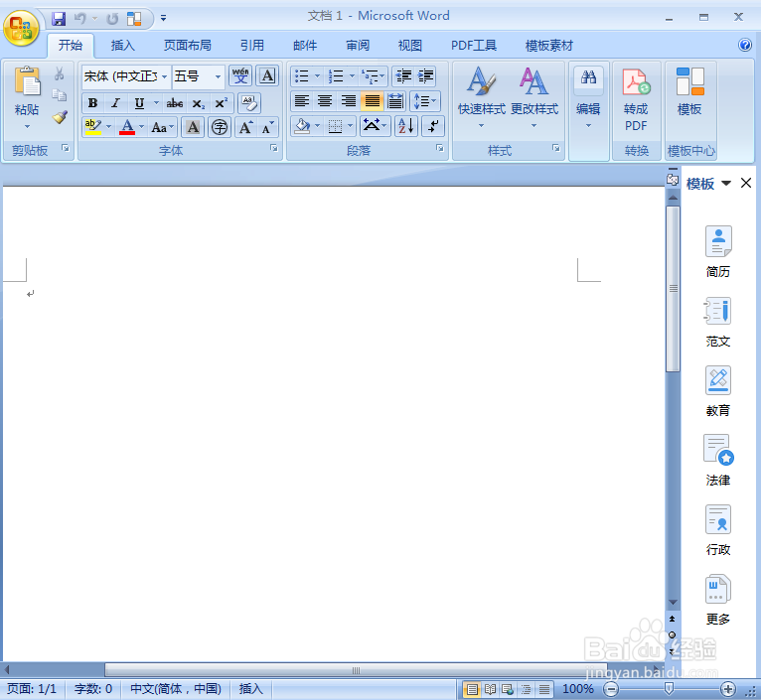The height and width of the screenshot is (700, 761).
Task: Toggle justify alignment
Action: click(372, 101)
